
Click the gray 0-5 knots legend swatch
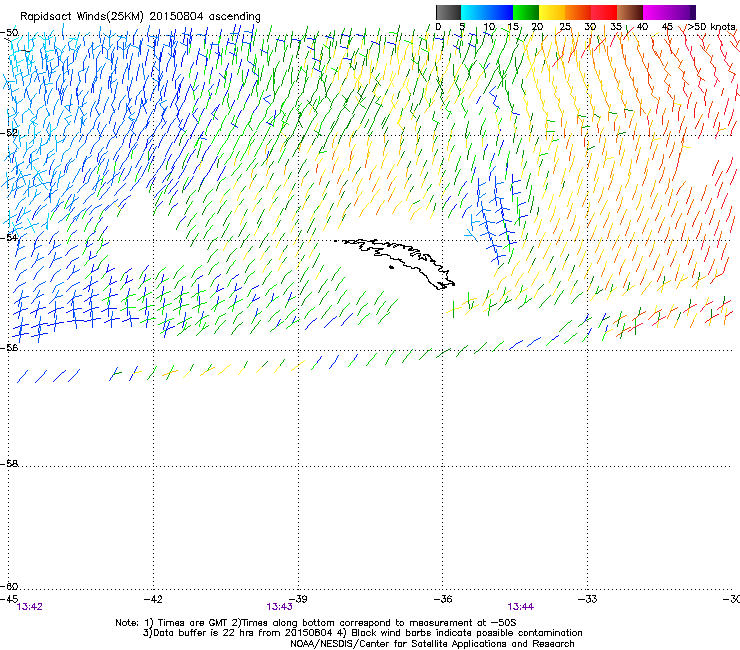point(448,12)
